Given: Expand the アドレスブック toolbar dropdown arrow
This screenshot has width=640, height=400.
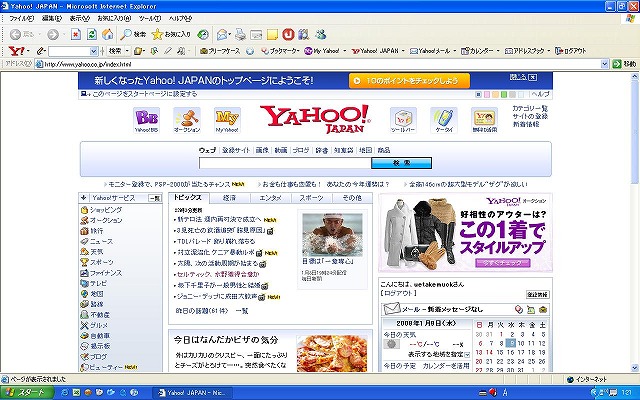Looking at the screenshot, I should pos(549,51).
